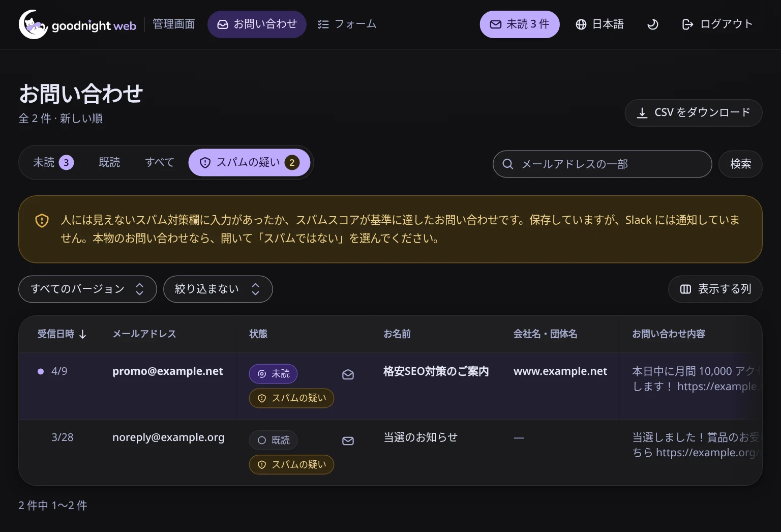This screenshot has width=781, height=532.
Task: Select the 未読 filter tab
Action: 53,163
